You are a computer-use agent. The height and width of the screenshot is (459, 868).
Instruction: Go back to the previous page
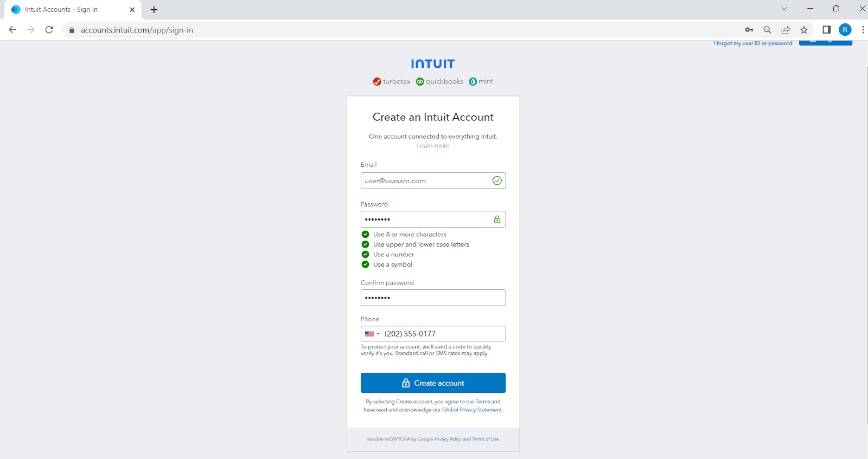tap(12, 30)
